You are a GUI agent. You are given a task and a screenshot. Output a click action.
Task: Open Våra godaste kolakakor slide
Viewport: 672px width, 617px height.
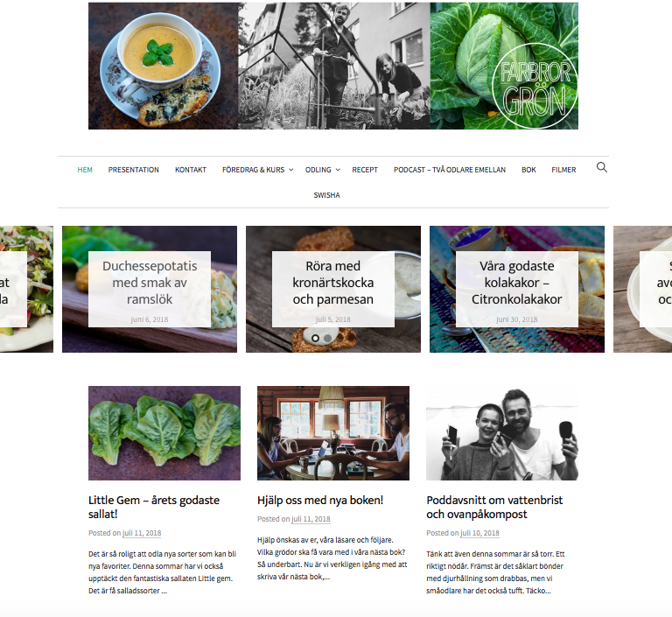pyautogui.click(x=517, y=283)
